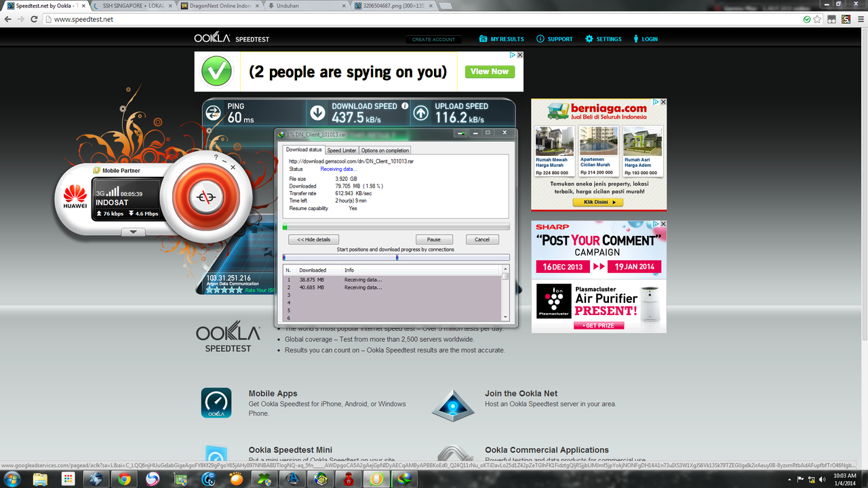Click Apartemen Cicilan Murah thumbnail
Screen dimensions: 868x488
click(x=598, y=141)
